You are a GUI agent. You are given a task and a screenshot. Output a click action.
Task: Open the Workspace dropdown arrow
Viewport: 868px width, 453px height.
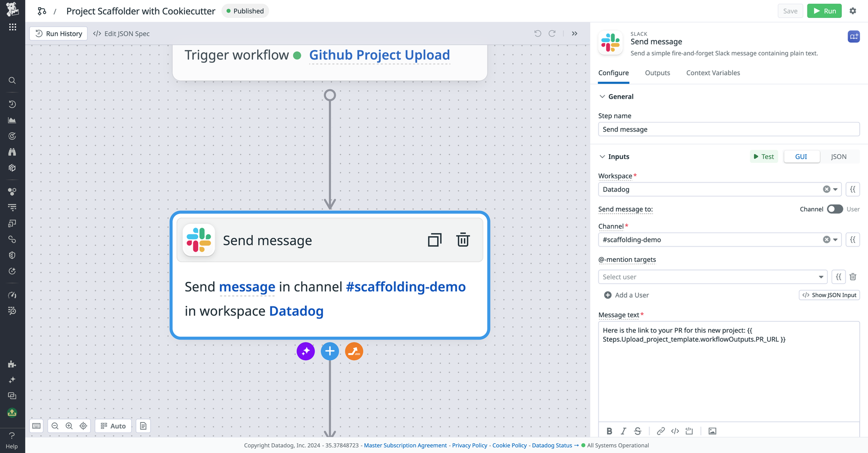point(836,189)
